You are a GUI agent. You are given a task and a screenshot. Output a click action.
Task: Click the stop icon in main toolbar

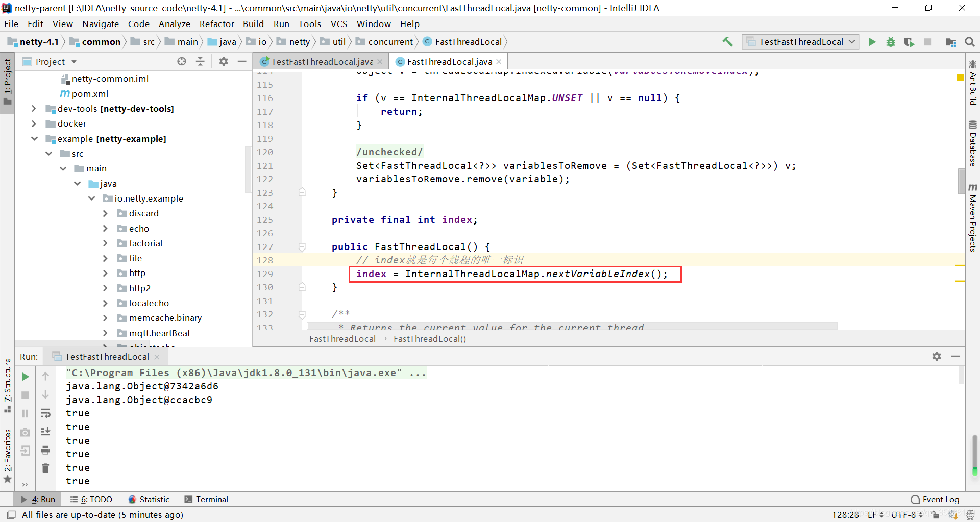(927, 42)
